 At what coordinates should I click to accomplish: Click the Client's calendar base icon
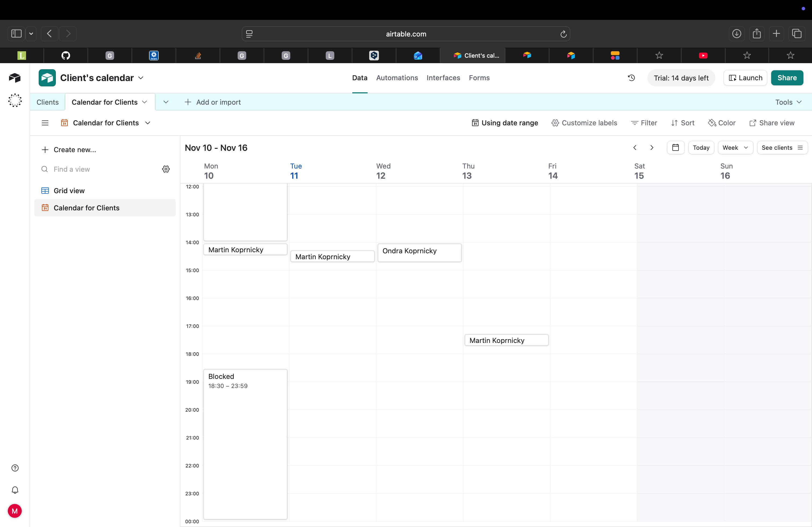(x=47, y=78)
